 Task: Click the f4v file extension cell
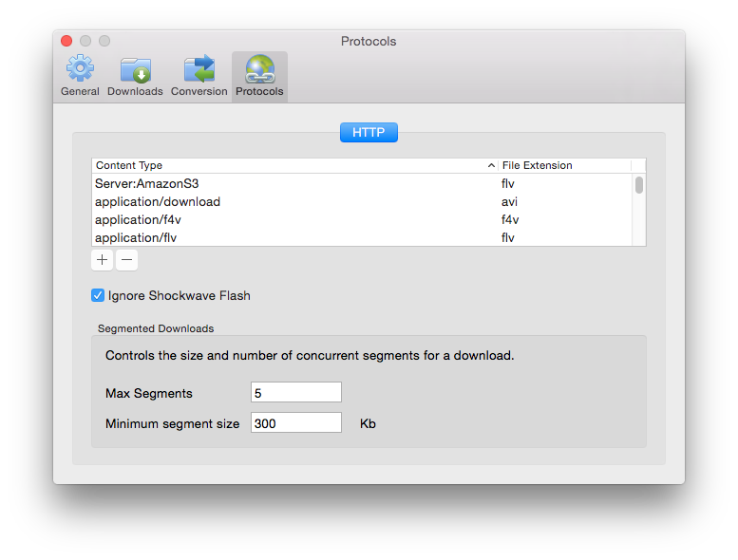click(x=510, y=219)
